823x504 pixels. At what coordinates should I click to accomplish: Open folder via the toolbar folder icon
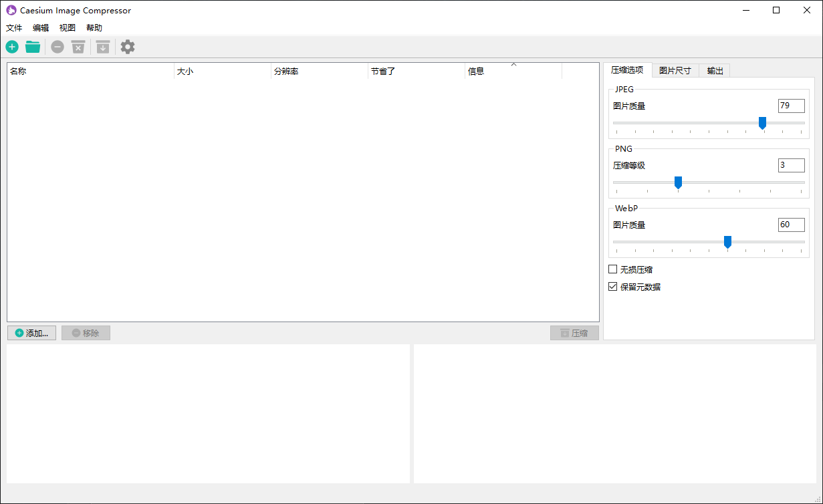(x=33, y=47)
